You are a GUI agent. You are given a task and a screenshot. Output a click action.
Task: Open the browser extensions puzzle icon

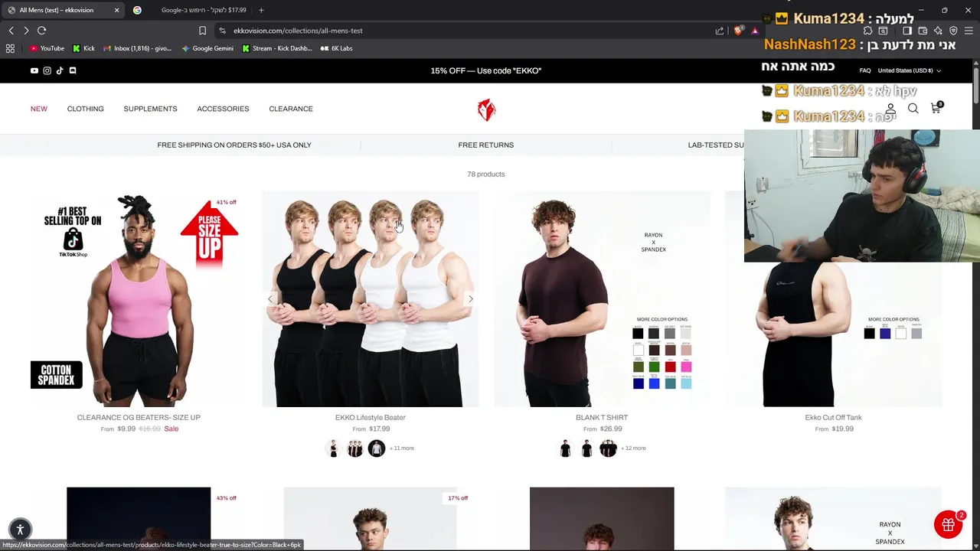[867, 31]
